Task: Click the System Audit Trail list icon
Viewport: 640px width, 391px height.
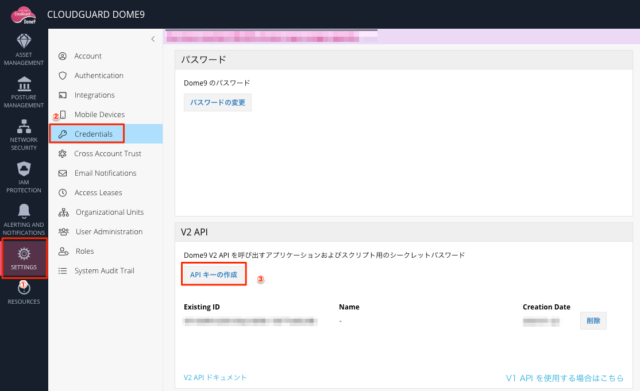Action: click(x=62, y=271)
